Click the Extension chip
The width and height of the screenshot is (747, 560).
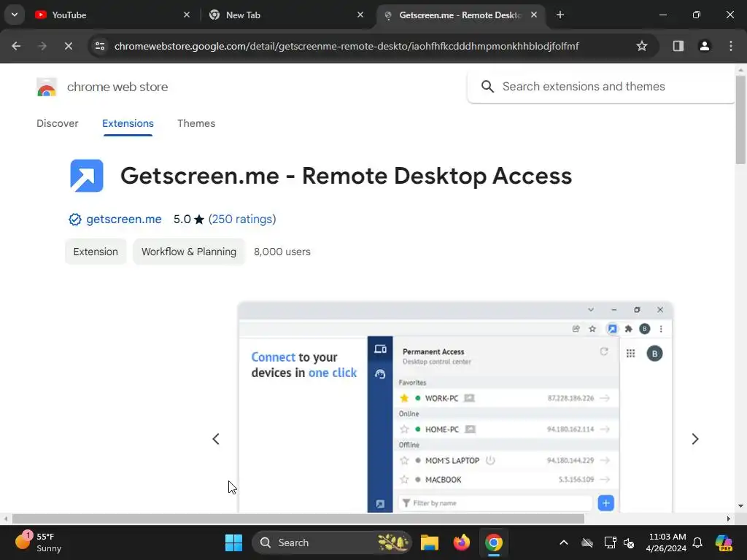coord(96,252)
